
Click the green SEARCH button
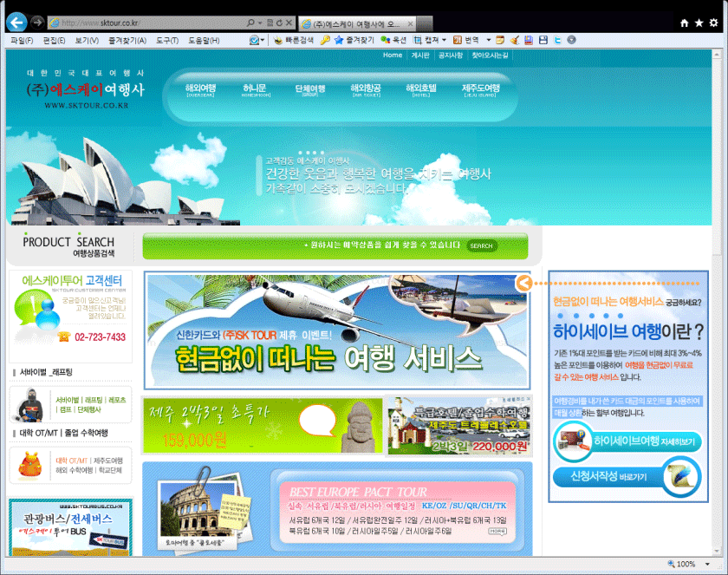[482, 245]
